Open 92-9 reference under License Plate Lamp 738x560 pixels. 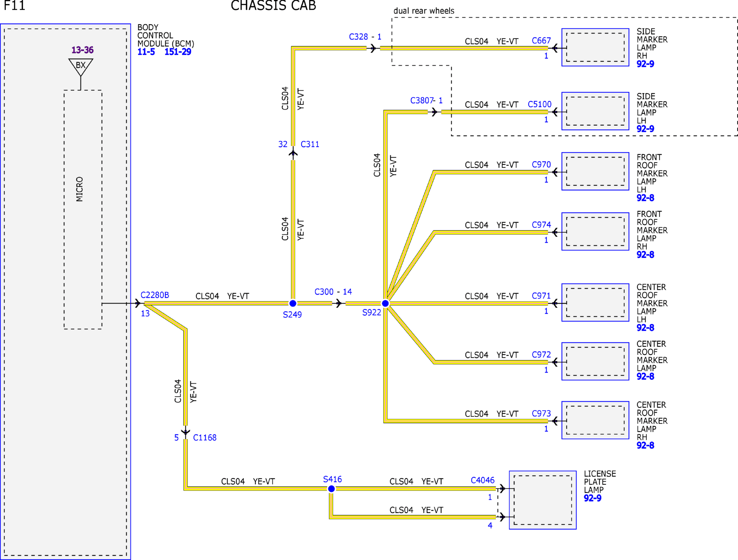[x=592, y=498]
